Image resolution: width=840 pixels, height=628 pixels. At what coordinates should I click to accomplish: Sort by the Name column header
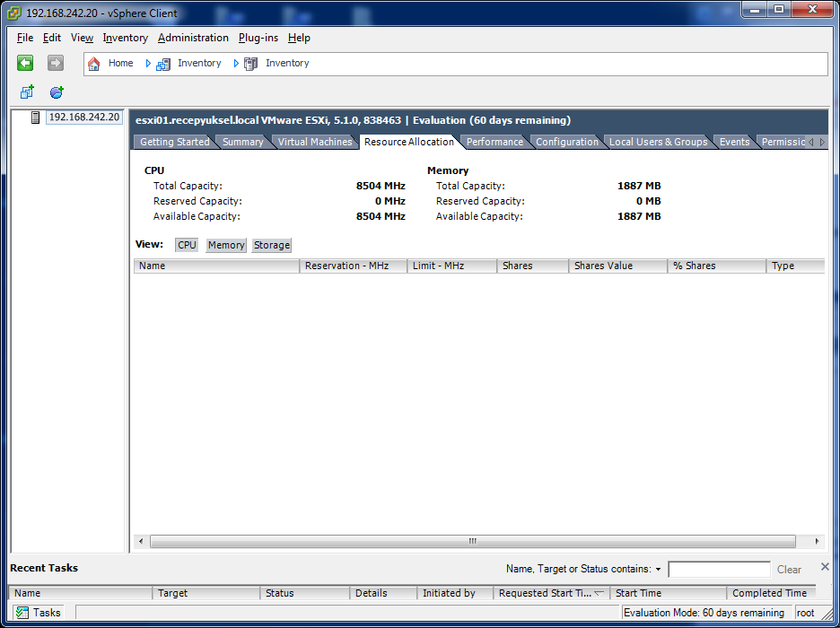tap(216, 266)
